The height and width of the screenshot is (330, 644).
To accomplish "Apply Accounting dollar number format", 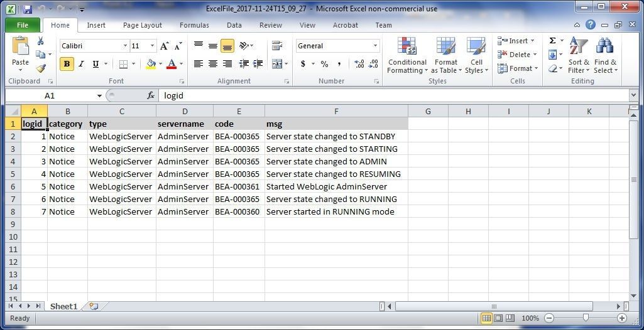I will click(303, 64).
